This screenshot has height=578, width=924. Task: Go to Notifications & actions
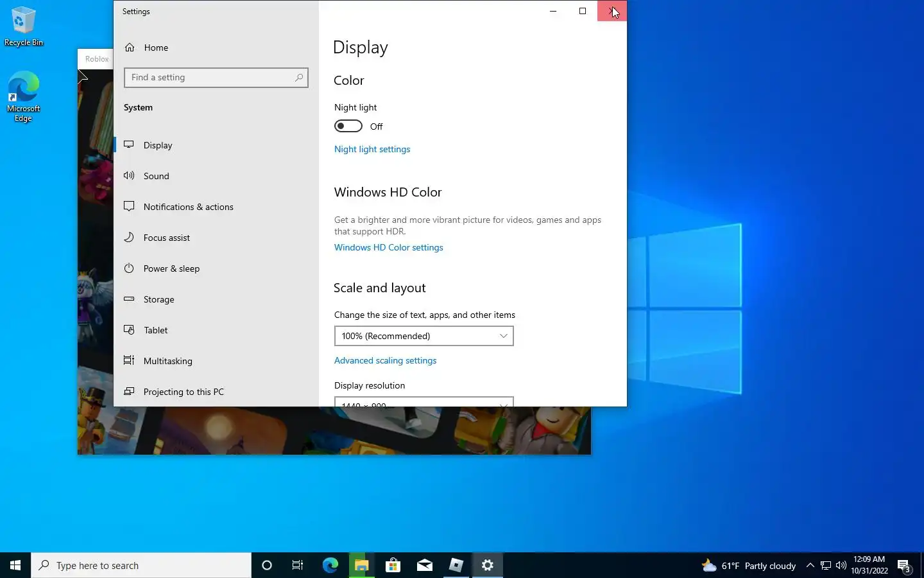[x=216, y=207]
